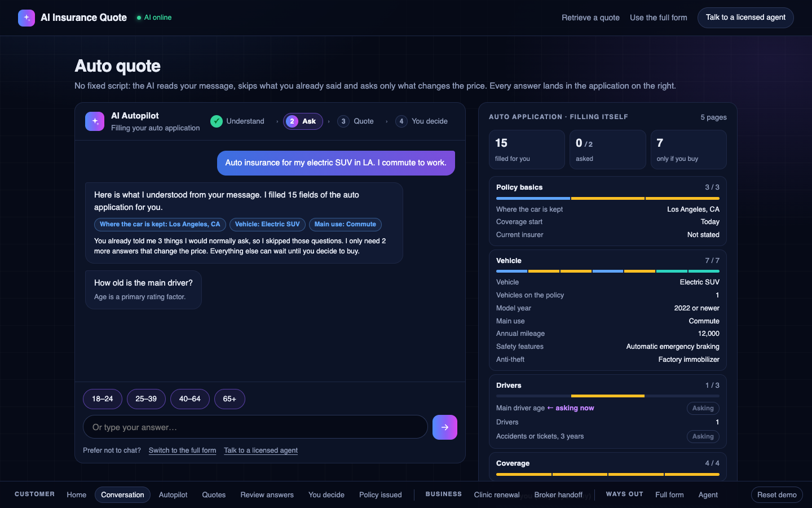Switch to the Autopilot bottom tab
Screen dimensions: 812x508
coord(173,495)
